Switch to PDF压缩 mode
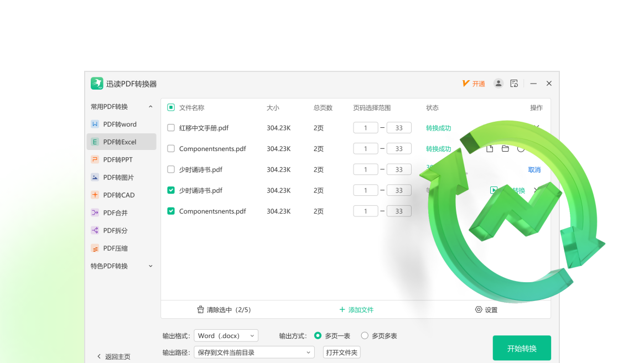This screenshot has width=644, height=363. coord(122,248)
